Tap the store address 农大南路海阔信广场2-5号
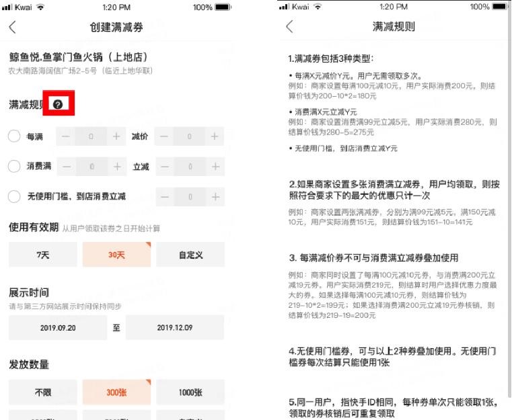 [x=80, y=71]
